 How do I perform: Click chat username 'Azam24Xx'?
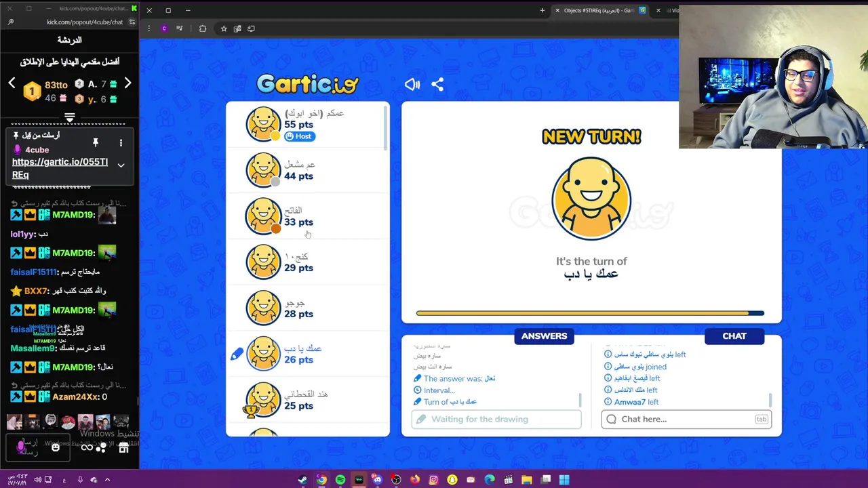coord(75,396)
